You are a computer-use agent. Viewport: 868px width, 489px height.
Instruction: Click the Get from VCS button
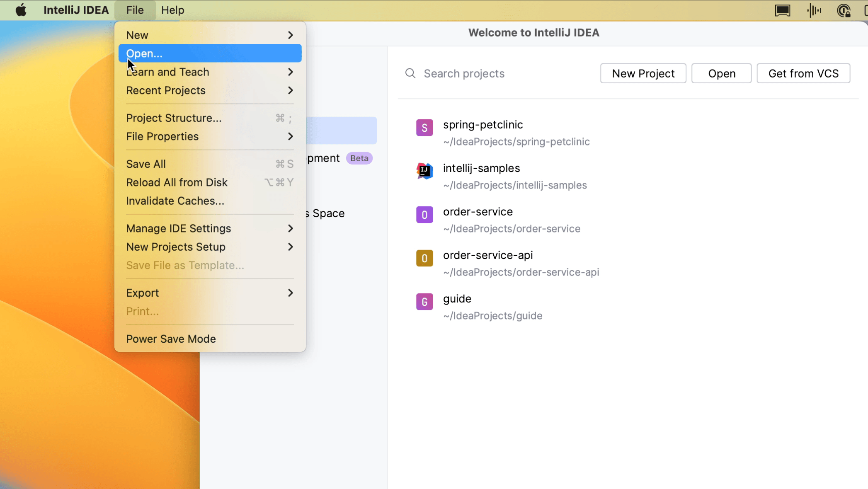coord(803,73)
